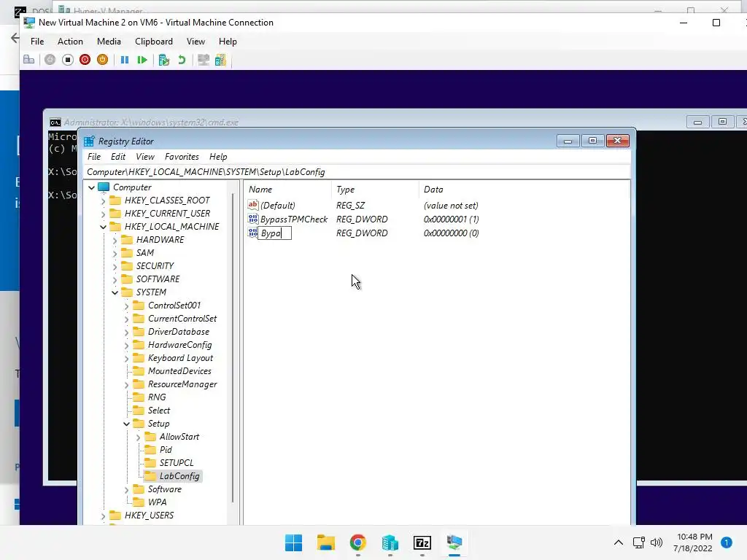Expand the SAM key
The height and width of the screenshot is (560, 747).
(x=115, y=253)
